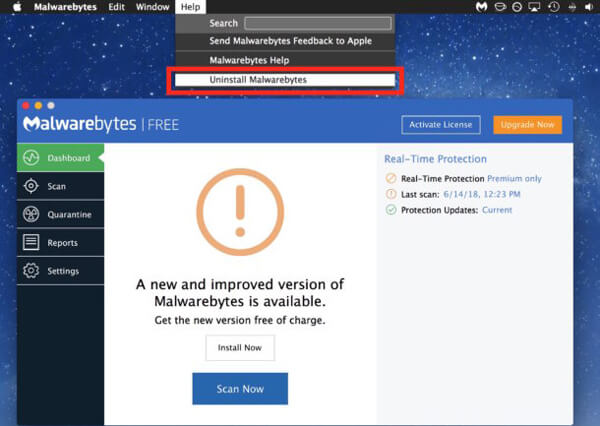Screen dimensions: 600x426
Task: Click the Activate License button
Action: [436, 125]
